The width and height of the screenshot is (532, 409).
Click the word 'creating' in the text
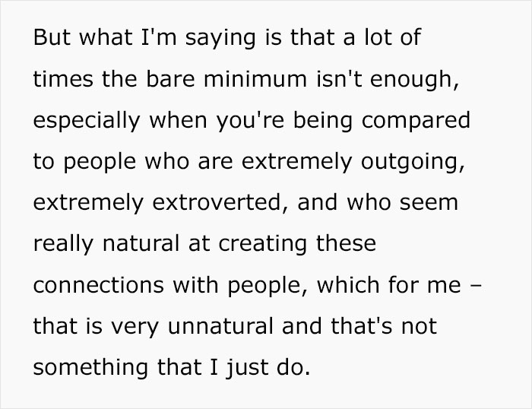(263, 246)
